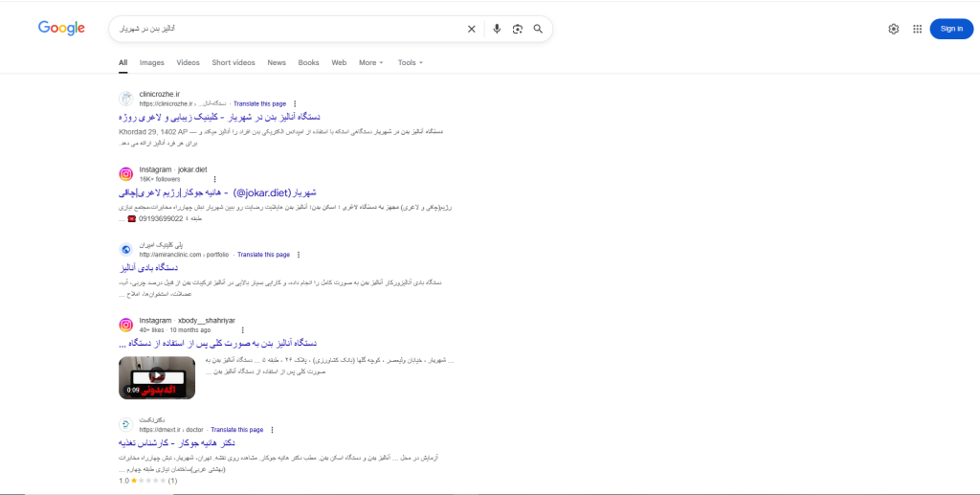The width and height of the screenshot is (980, 495).
Task: Open the Books tab
Action: [309, 62]
